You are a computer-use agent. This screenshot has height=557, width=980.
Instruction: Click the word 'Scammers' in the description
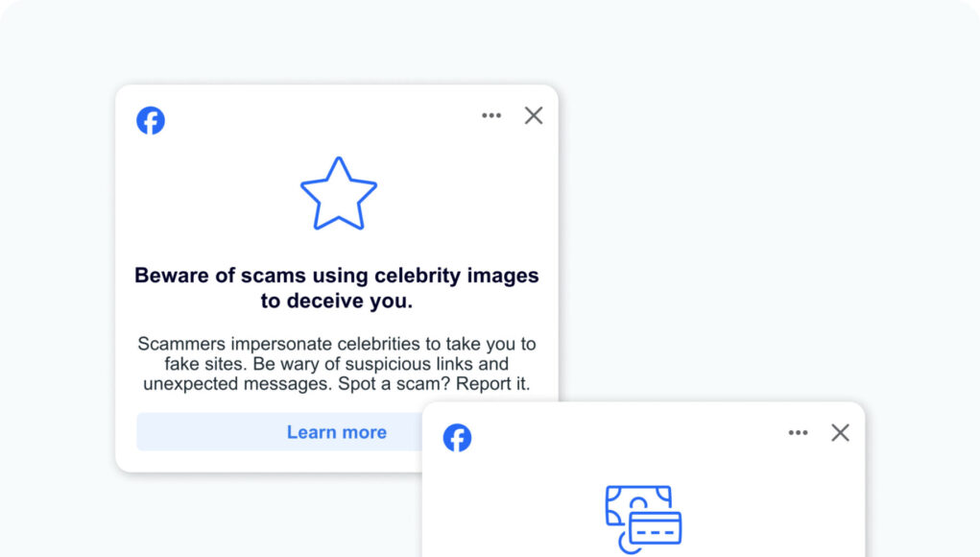click(x=181, y=344)
